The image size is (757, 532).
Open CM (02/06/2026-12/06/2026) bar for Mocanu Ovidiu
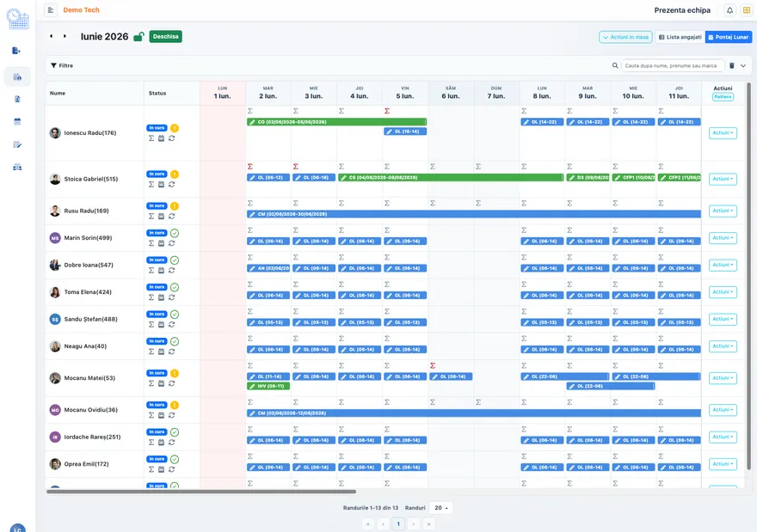(474, 413)
